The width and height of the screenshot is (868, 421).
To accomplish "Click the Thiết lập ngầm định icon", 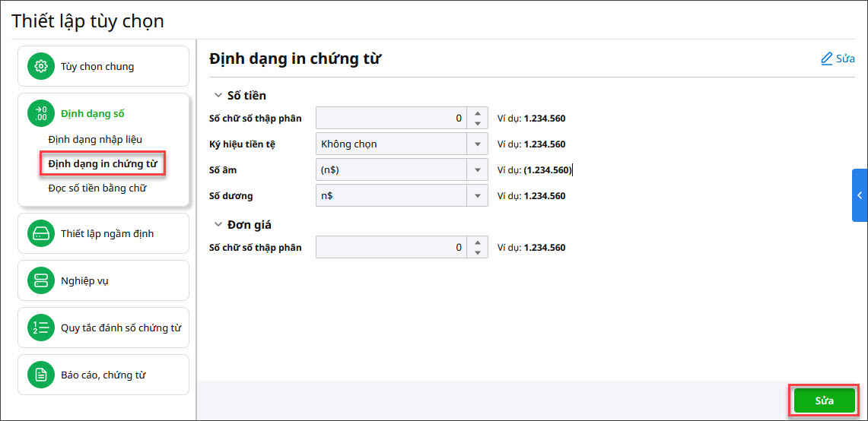I will [x=41, y=233].
